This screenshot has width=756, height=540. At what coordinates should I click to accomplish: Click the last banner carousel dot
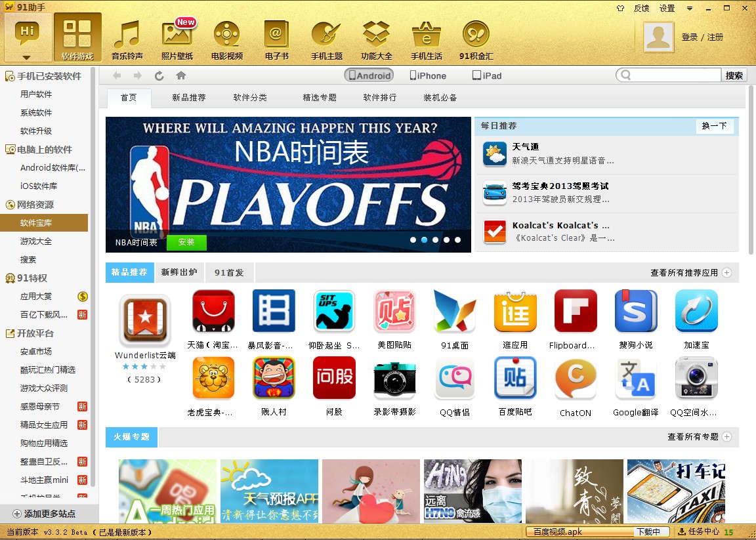coord(457,239)
